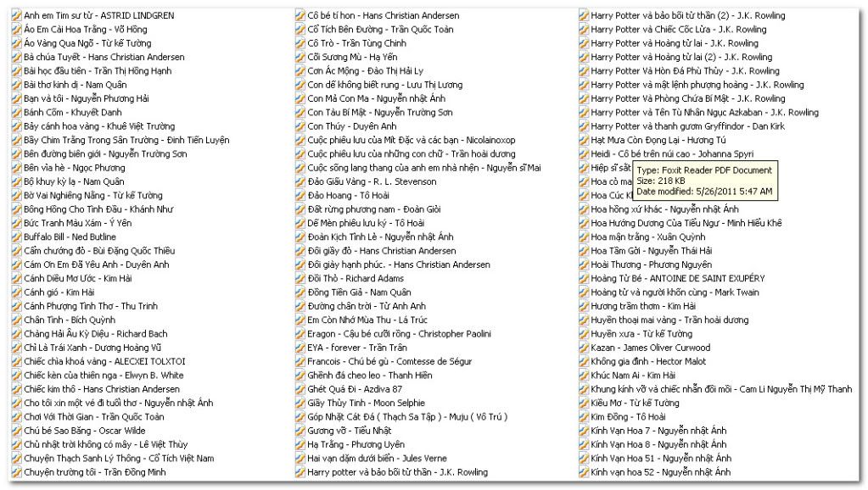The width and height of the screenshot is (868, 490).
Task: Click "Bên đường biên giới - Nguyễn Trường Sơn"
Action: click(106, 153)
